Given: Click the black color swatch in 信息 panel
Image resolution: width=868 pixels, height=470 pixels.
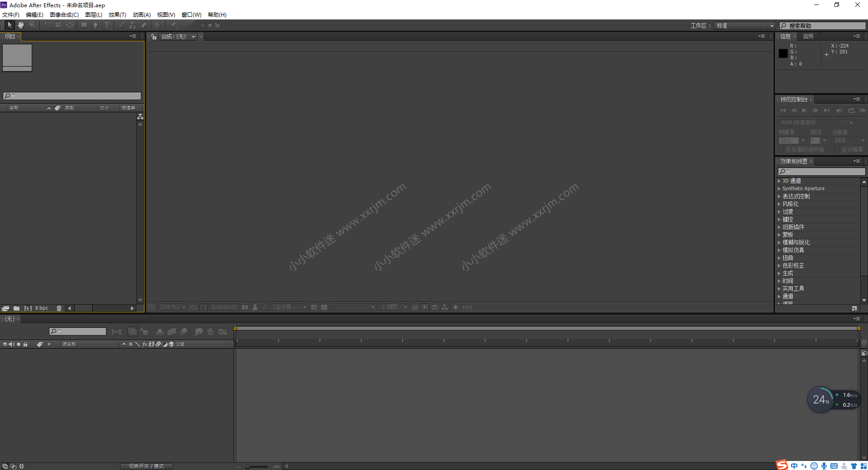Looking at the screenshot, I should point(783,53).
